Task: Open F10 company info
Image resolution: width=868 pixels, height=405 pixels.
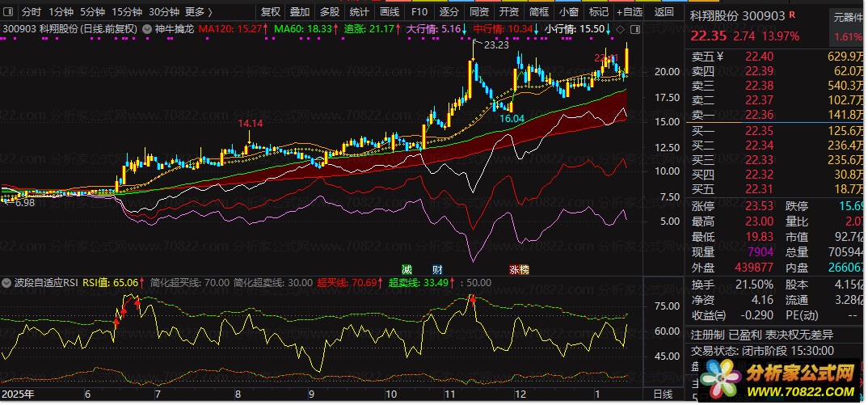Action: (419, 11)
